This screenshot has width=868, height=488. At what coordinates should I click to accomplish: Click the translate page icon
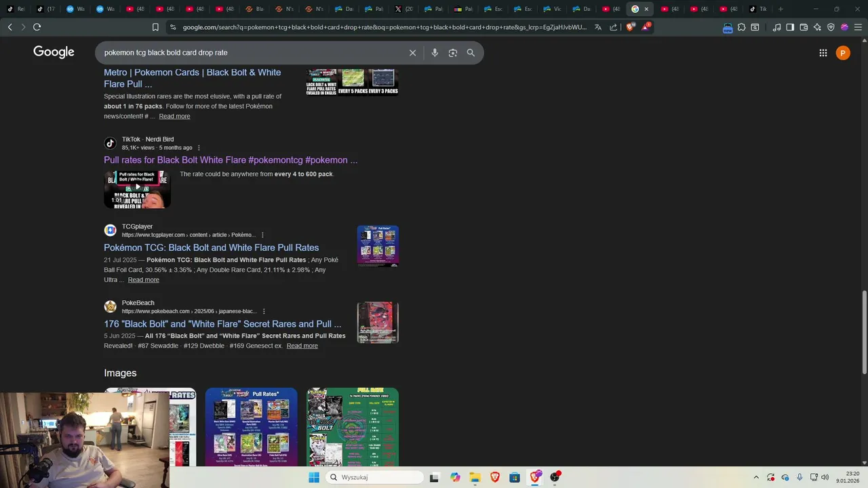pyautogui.click(x=598, y=27)
